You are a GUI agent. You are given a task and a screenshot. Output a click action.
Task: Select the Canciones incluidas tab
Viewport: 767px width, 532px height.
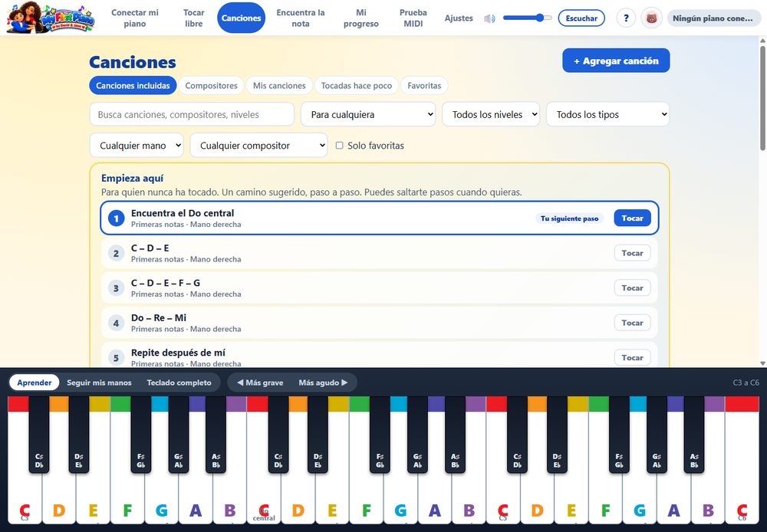(133, 86)
